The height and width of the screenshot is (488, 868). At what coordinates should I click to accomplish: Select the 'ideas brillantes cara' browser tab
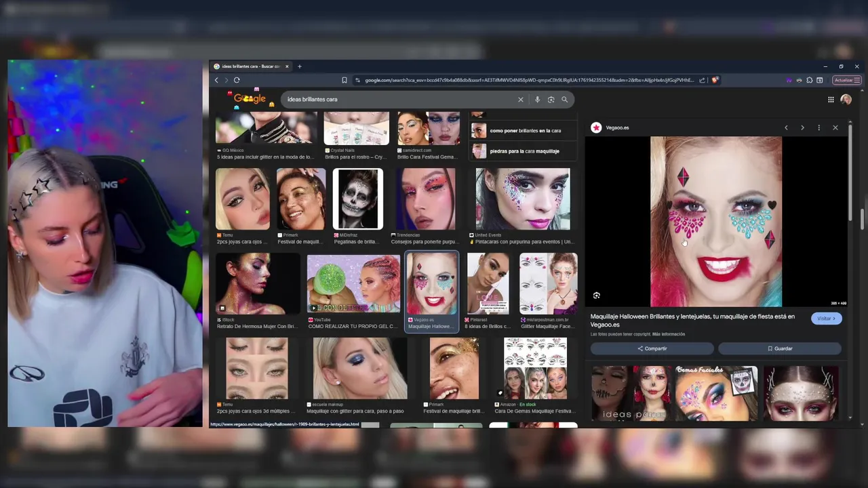tap(251, 66)
